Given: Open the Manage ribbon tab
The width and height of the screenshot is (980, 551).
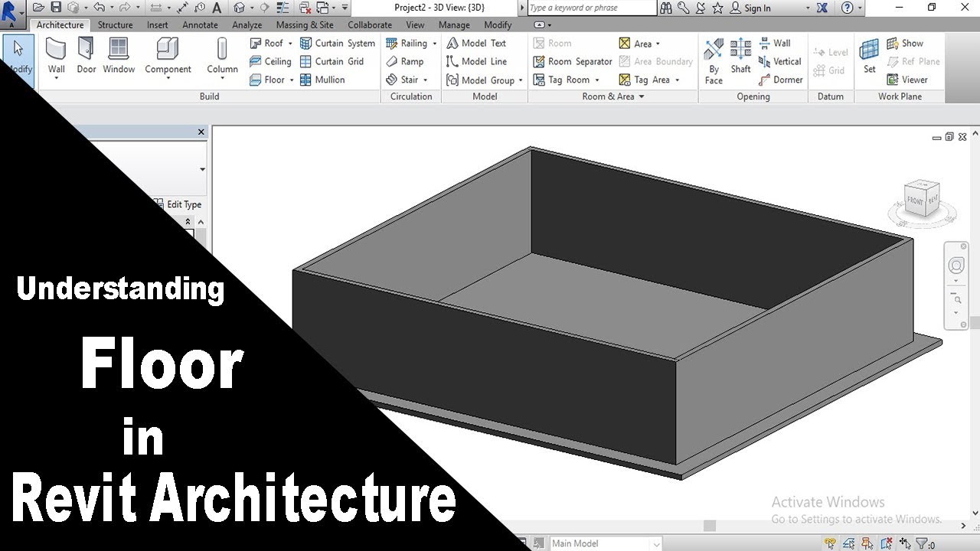Looking at the screenshot, I should [x=454, y=25].
